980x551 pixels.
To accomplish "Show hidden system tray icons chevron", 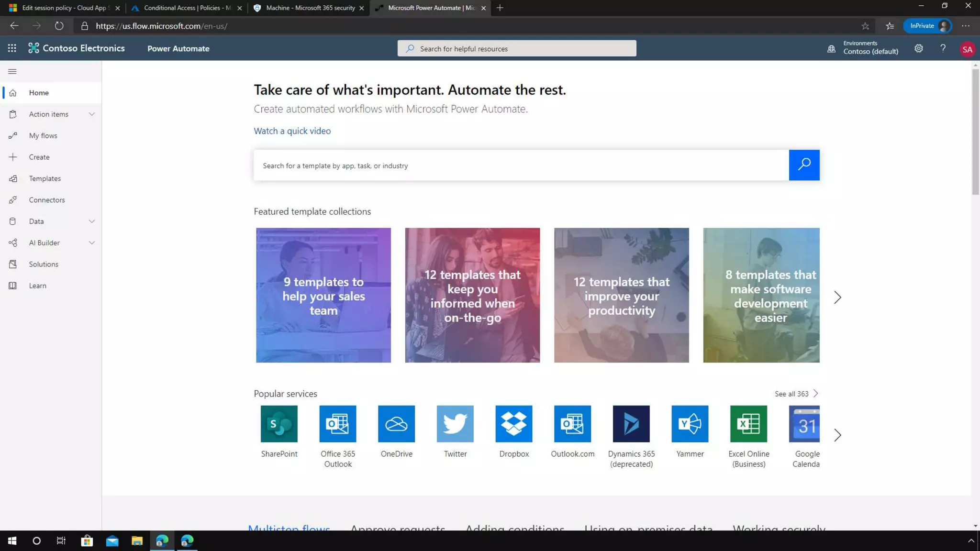I will coord(971,540).
